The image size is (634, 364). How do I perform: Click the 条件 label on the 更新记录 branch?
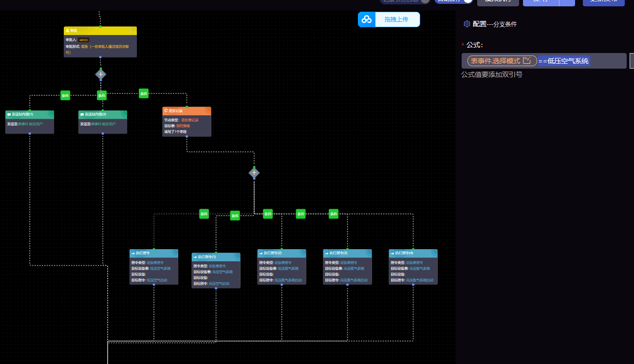tap(144, 93)
